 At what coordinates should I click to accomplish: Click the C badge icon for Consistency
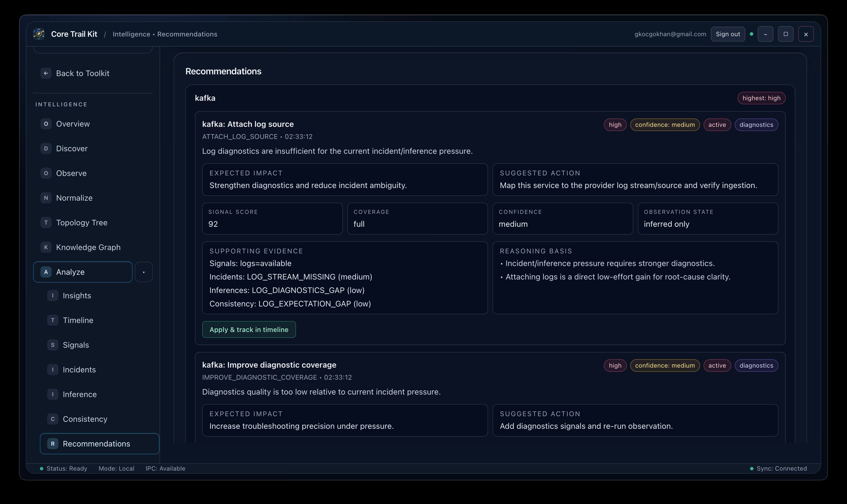point(53,419)
